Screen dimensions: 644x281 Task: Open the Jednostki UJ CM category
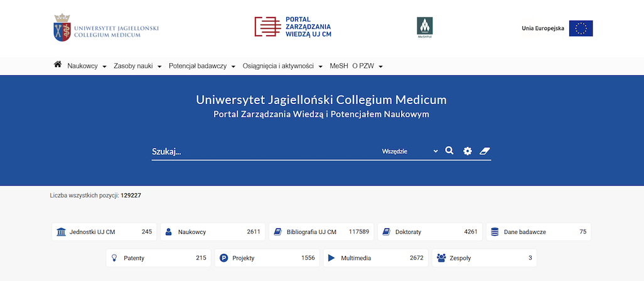coord(104,232)
